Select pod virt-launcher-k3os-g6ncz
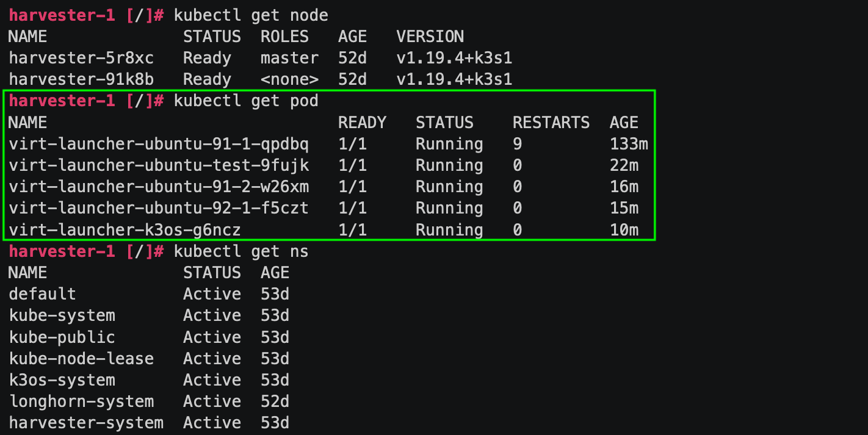 [x=125, y=230]
